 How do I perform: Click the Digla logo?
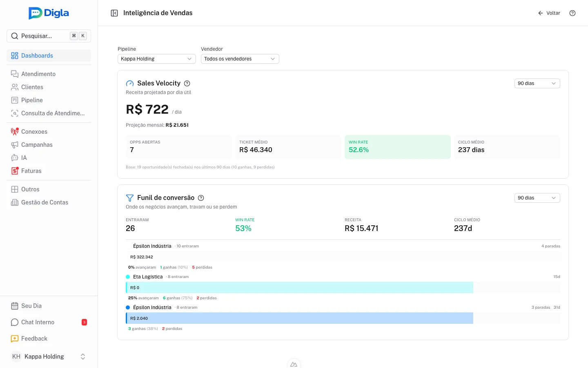click(49, 13)
